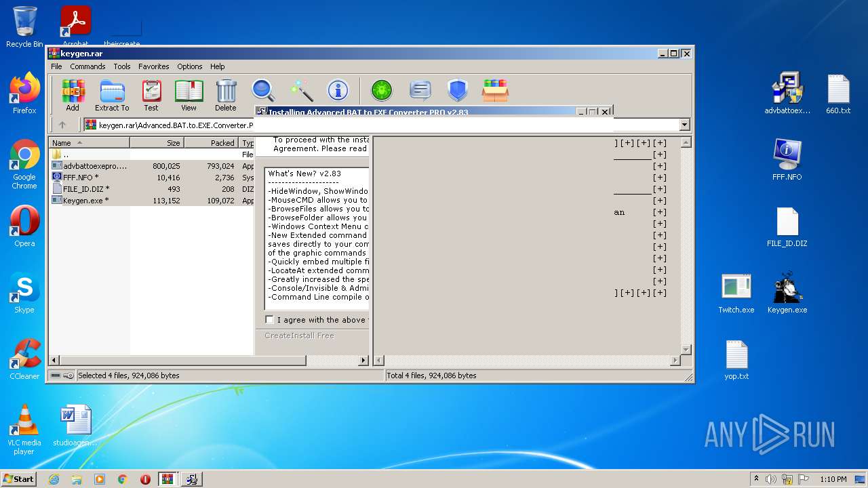Viewport: 868px width, 488px height.
Task: Sort file list by Size column
Action: tap(157, 143)
